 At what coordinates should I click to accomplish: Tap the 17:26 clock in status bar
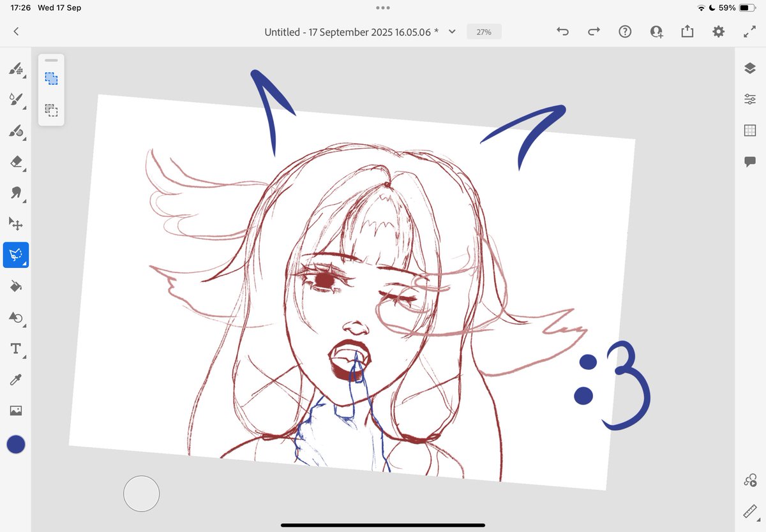[20, 8]
